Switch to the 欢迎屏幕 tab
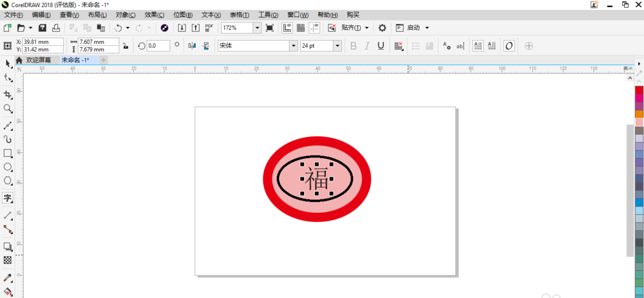 pyautogui.click(x=39, y=60)
